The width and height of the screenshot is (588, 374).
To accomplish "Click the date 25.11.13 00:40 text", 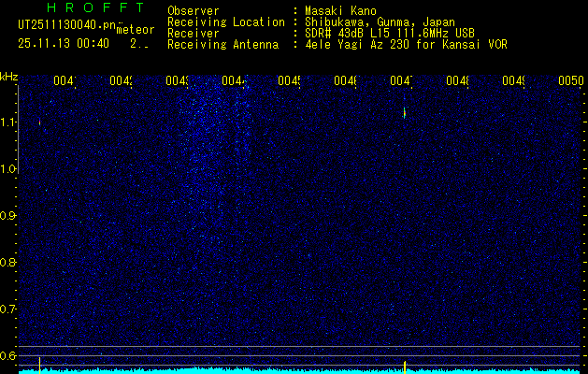I will [x=64, y=44].
